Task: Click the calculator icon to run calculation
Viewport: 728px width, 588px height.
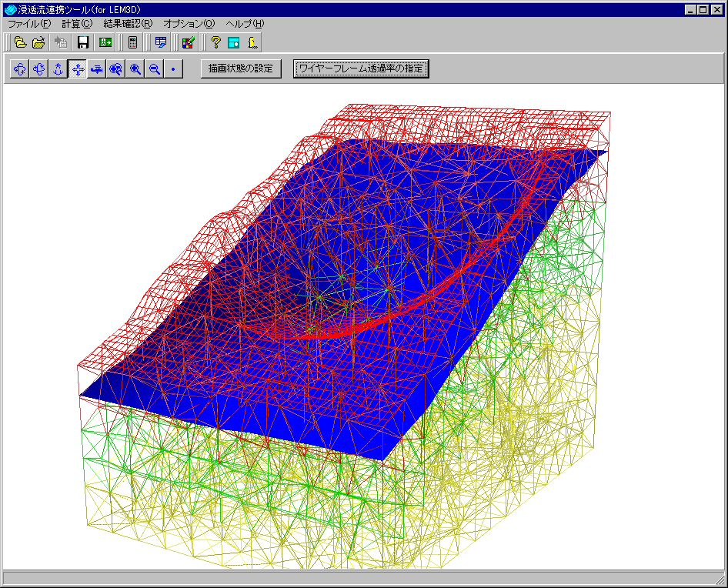Action: coord(133,43)
